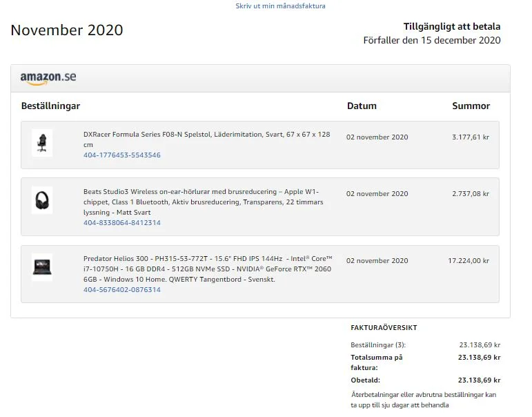Click 'Skriv ut min månadsfaktura' link
Screen dimensions: 532x417
point(280,6)
